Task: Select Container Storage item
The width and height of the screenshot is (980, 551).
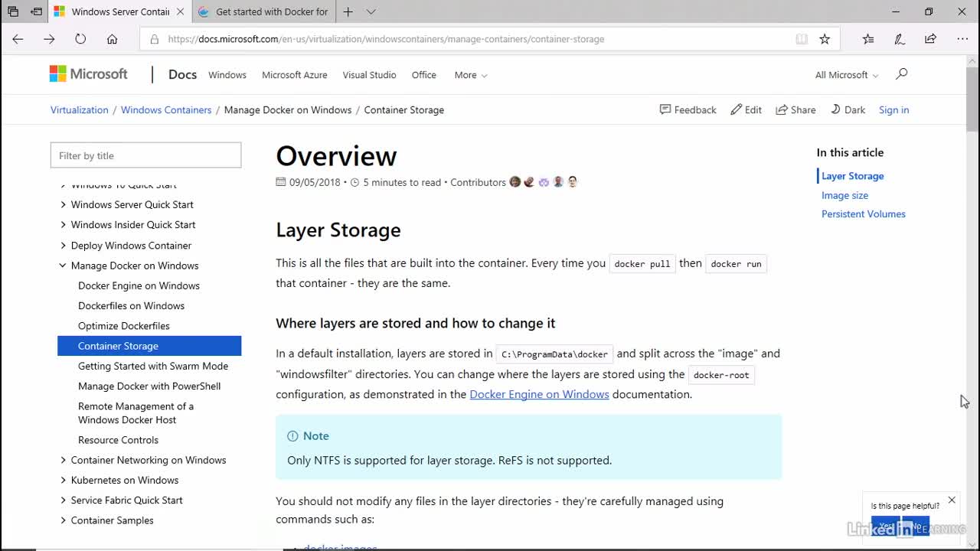Action: tap(149, 346)
